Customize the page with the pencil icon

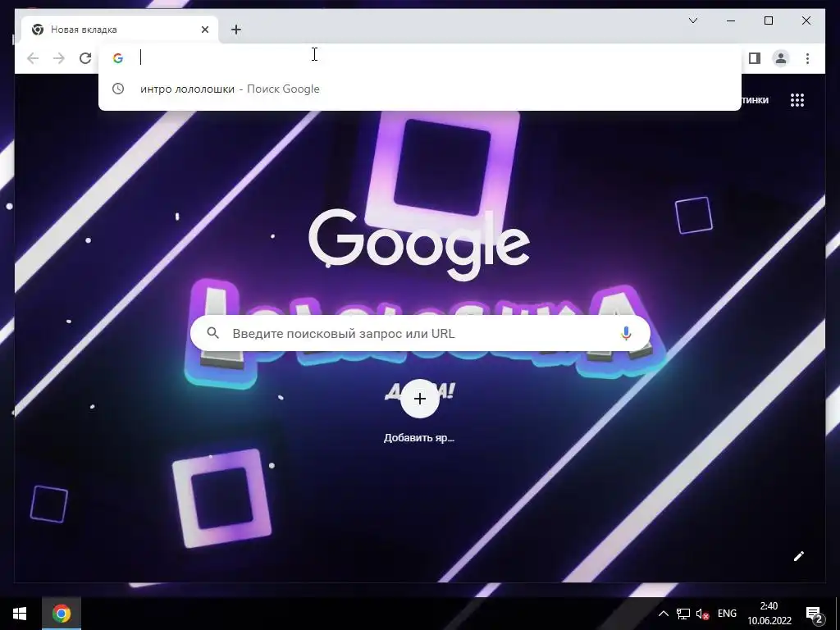pos(799,556)
